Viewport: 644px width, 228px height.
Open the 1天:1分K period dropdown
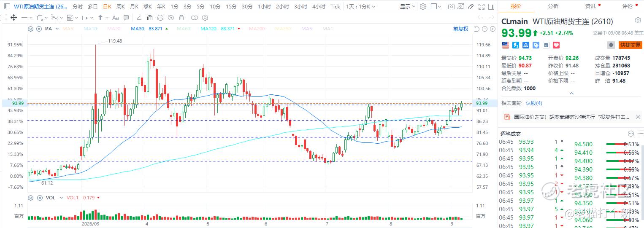[360, 7]
